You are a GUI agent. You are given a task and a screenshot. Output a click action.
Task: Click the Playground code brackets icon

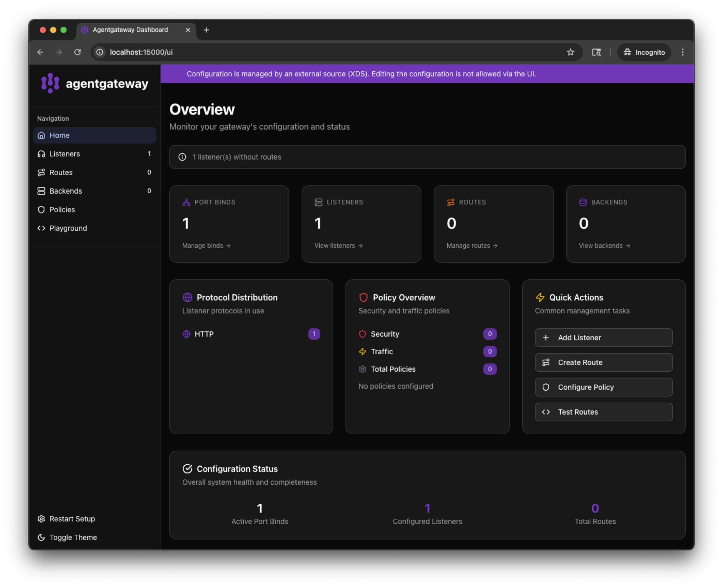[x=41, y=228]
